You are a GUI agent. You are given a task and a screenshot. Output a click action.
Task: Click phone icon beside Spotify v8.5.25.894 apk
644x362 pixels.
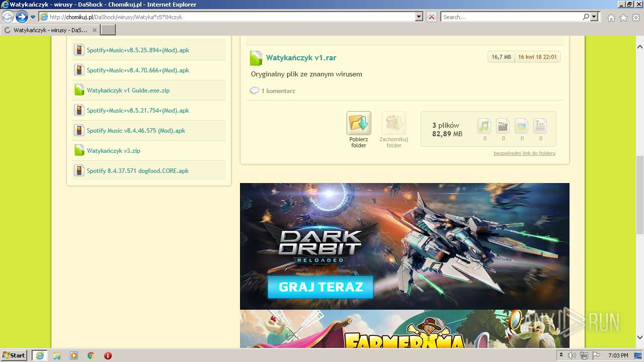[x=79, y=50]
